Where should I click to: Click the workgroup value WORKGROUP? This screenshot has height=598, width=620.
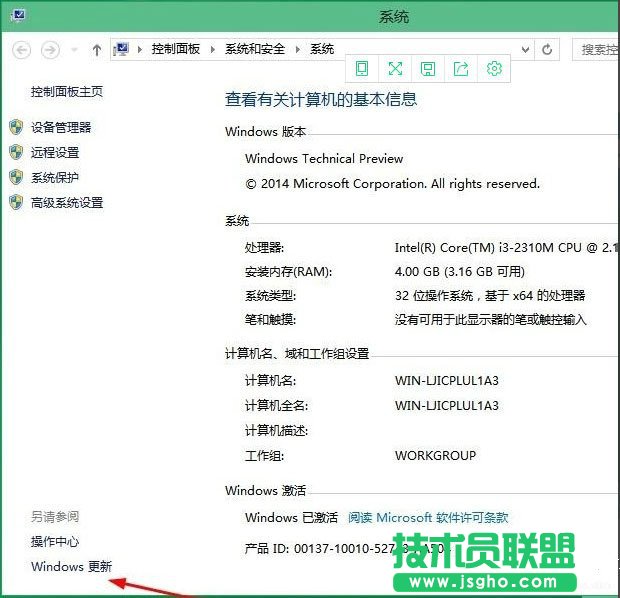click(x=435, y=456)
